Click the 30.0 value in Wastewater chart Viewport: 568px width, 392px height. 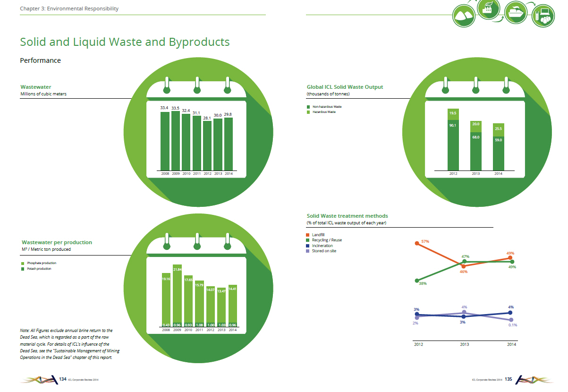click(218, 115)
